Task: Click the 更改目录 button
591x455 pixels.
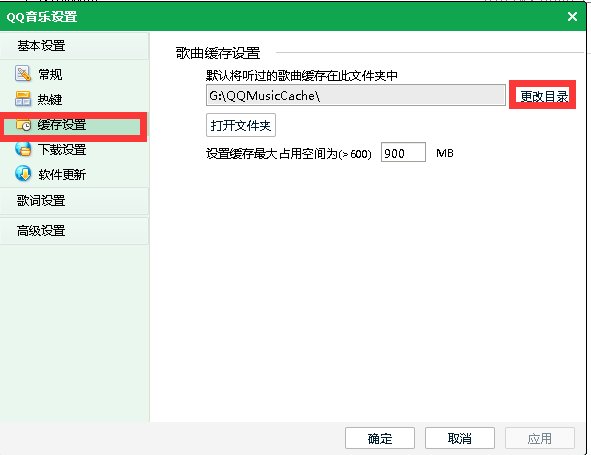Action: pyautogui.click(x=543, y=96)
